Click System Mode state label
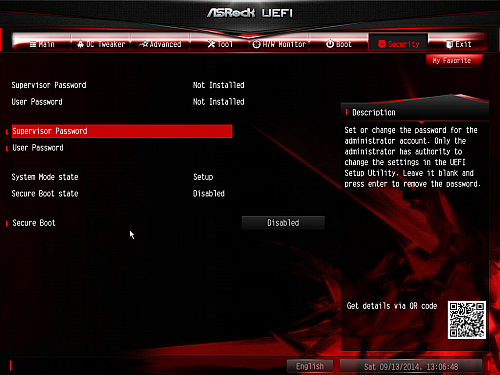Viewport: 500px width, 375px height. click(45, 177)
